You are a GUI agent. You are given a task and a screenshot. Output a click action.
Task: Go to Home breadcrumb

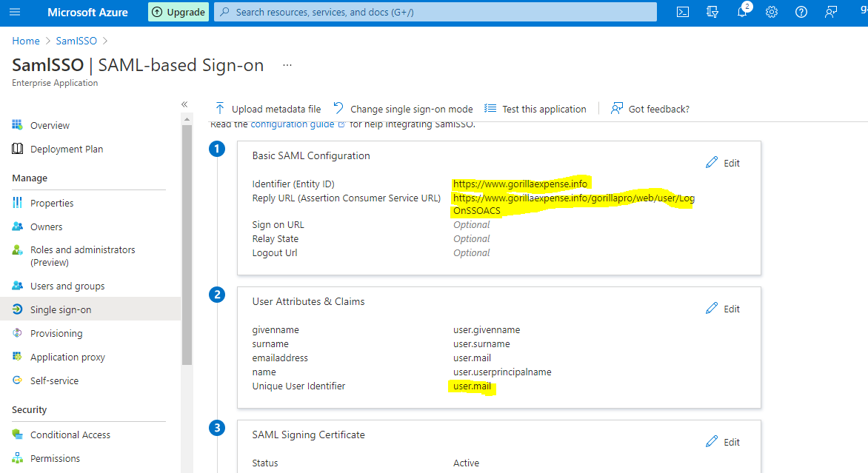(26, 41)
